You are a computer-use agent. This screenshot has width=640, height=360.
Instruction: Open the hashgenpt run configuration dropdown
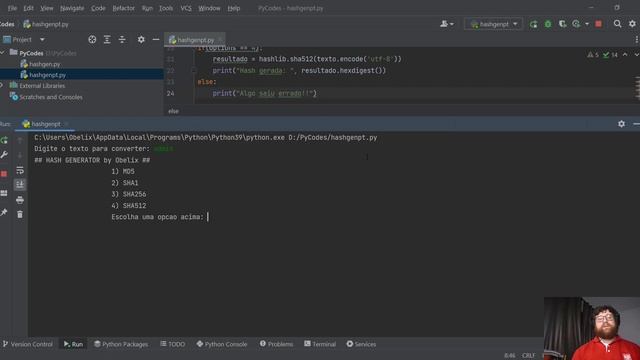point(493,24)
